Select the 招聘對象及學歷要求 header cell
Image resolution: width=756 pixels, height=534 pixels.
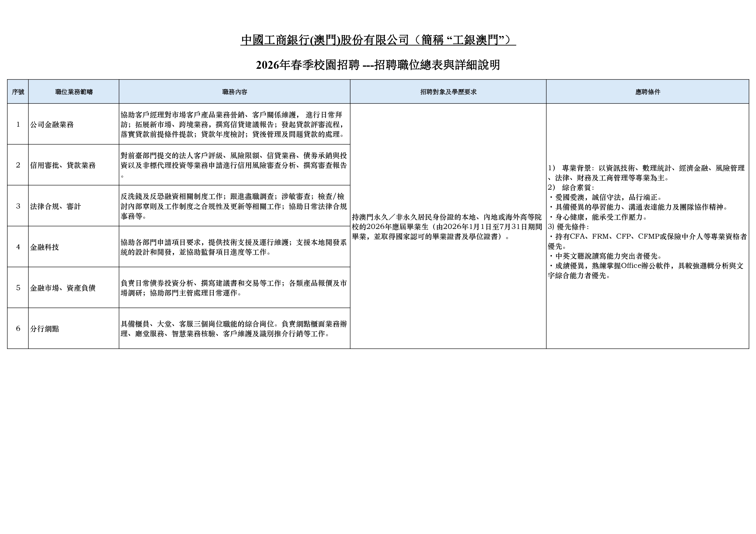tap(448, 92)
